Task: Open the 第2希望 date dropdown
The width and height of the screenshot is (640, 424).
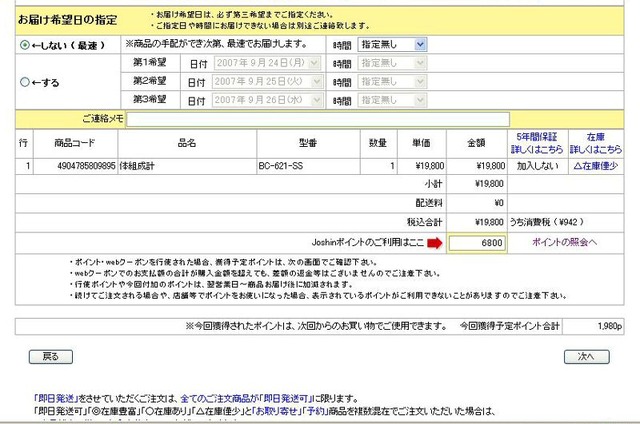Action: [268, 82]
